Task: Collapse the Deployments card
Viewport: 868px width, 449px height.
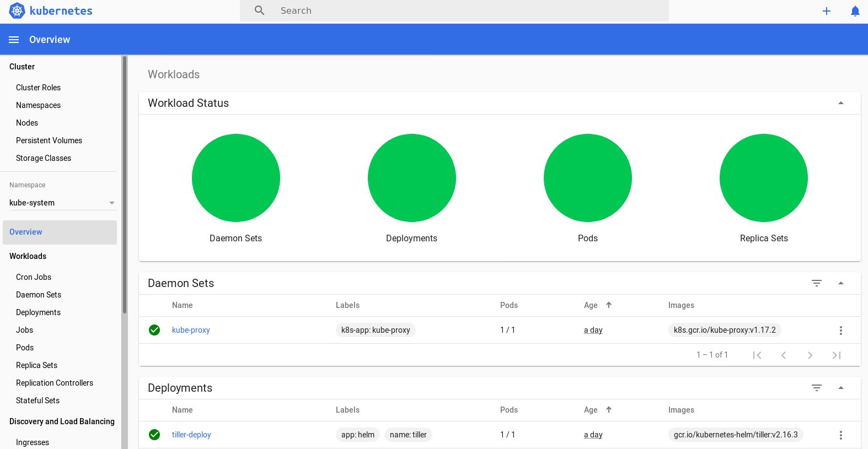Action: [x=841, y=388]
